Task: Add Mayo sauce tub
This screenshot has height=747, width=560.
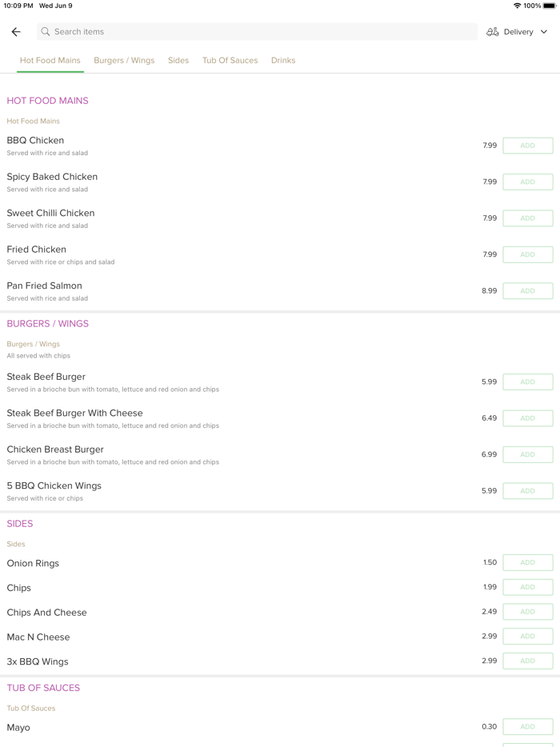Action: coord(527,727)
